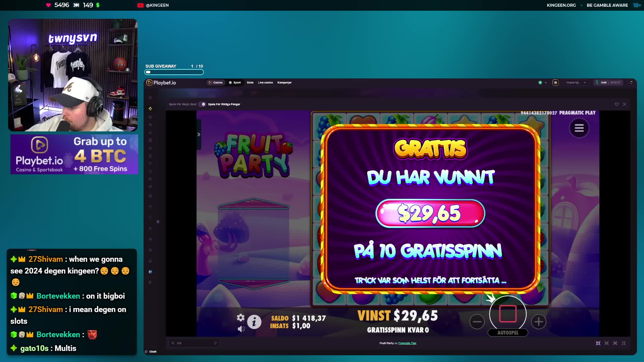Image resolution: width=644 pixels, height=362 pixels.
Task: Select the Sport tab
Action: (235, 82)
